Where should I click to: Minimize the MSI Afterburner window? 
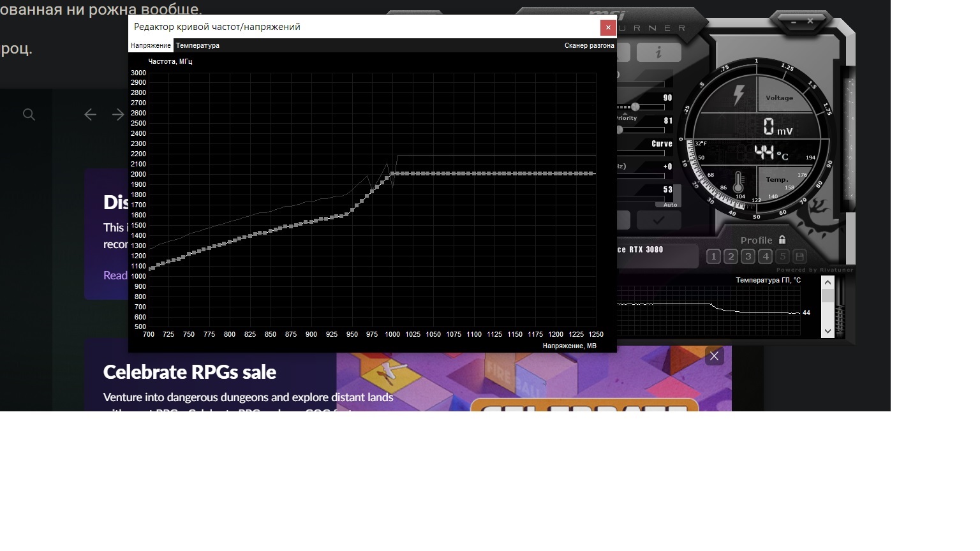[794, 22]
